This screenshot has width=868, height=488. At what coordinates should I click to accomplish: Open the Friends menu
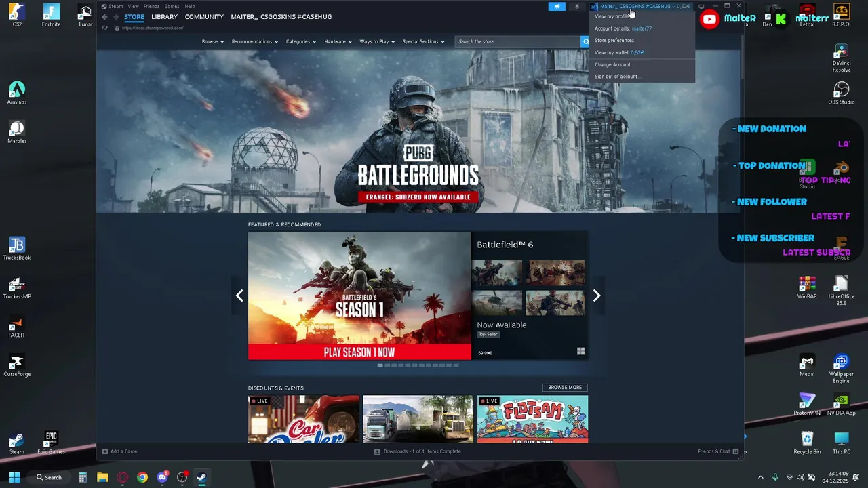151,7
